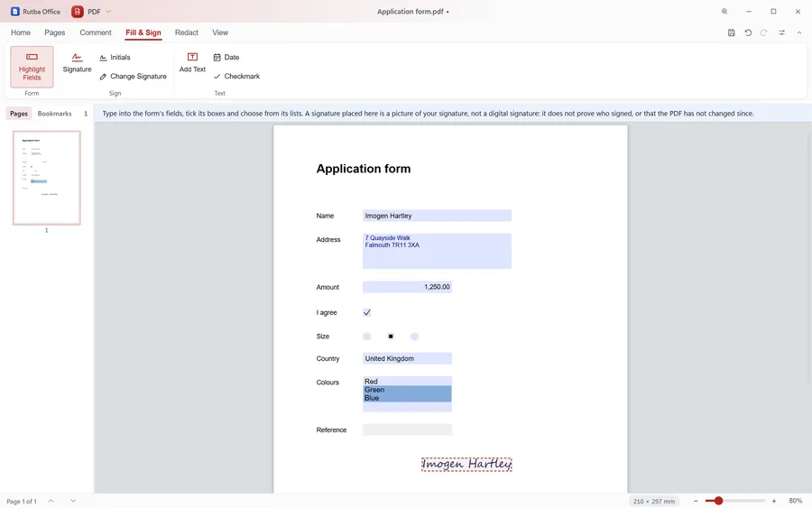The image size is (812, 508).
Task: Click into the Address text field
Action: (x=437, y=251)
